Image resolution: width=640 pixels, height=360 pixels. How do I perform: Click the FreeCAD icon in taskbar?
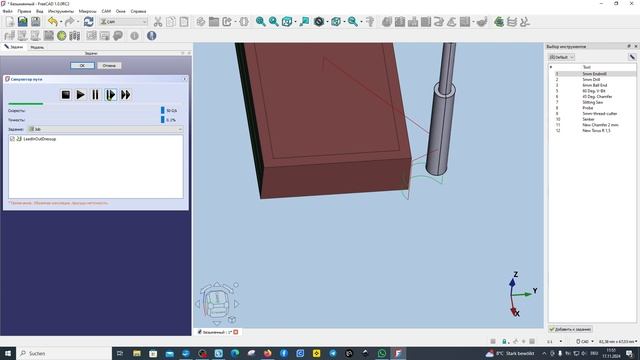[x=398, y=353]
